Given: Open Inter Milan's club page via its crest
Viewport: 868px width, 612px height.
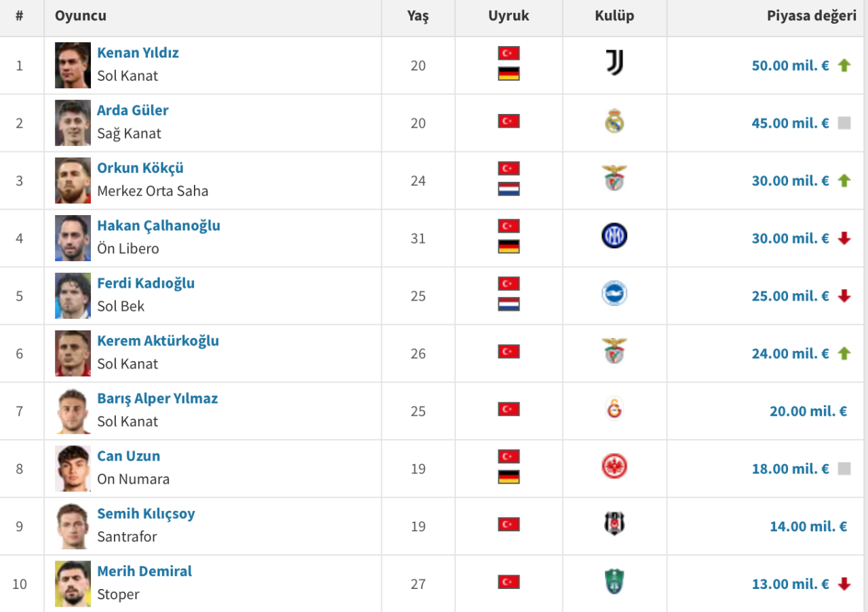Looking at the screenshot, I should pos(614,238).
